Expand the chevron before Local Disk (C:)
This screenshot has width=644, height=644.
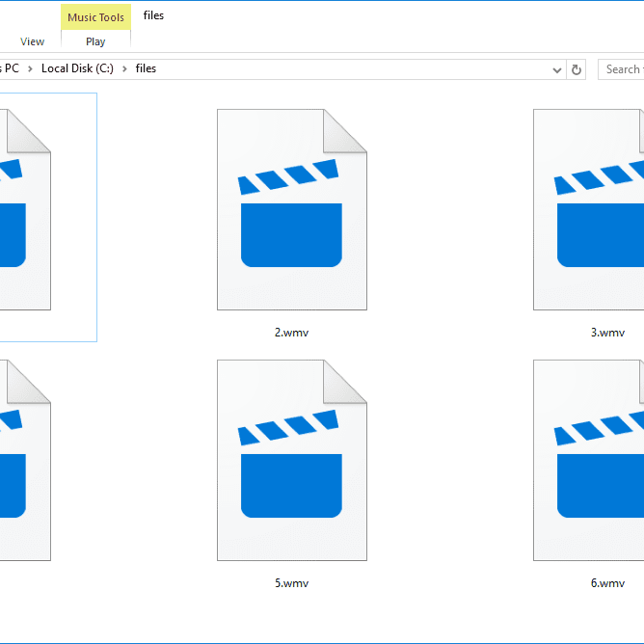pos(30,68)
